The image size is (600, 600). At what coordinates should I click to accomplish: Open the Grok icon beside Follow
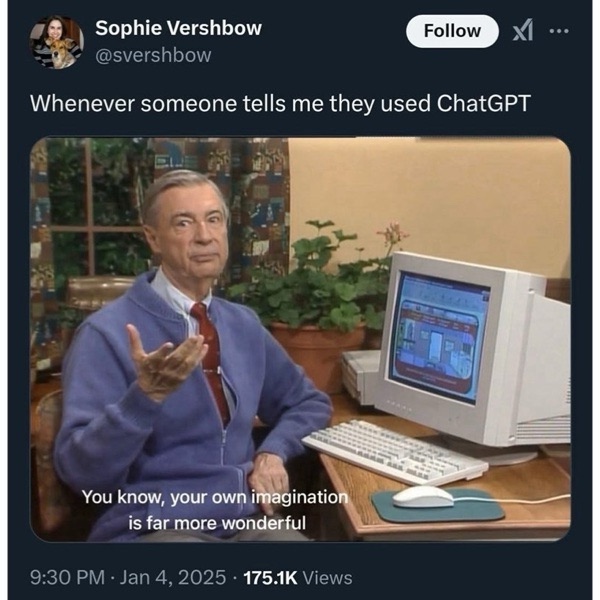523,30
